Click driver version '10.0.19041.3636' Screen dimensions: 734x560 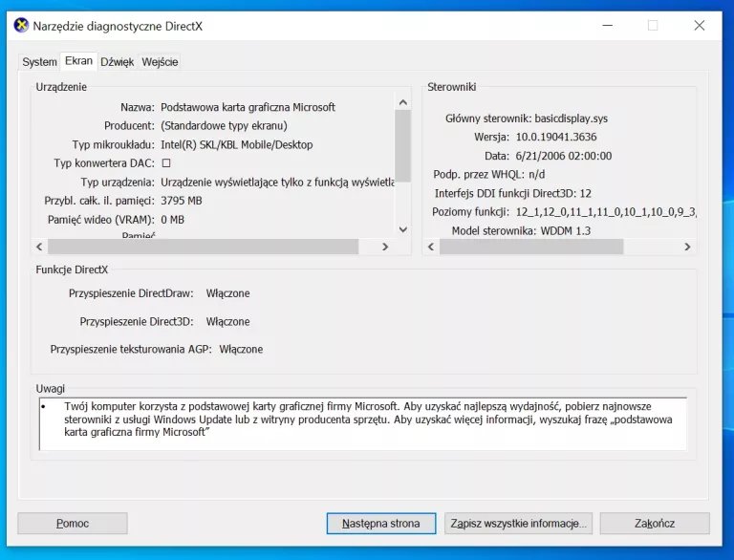[556, 138]
